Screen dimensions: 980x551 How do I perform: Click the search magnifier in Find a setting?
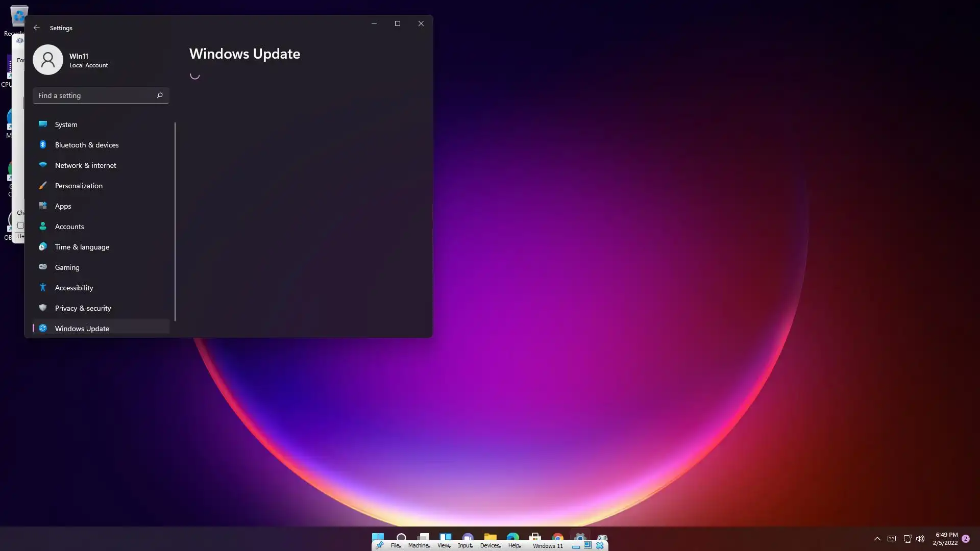[160, 95]
